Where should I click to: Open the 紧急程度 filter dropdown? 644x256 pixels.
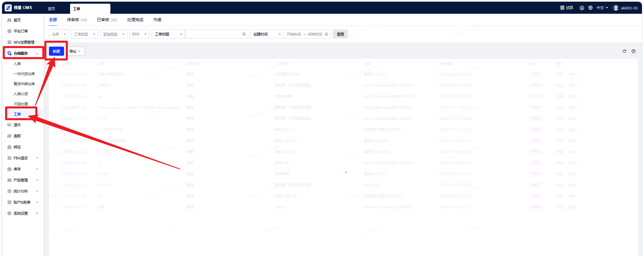tap(114, 34)
